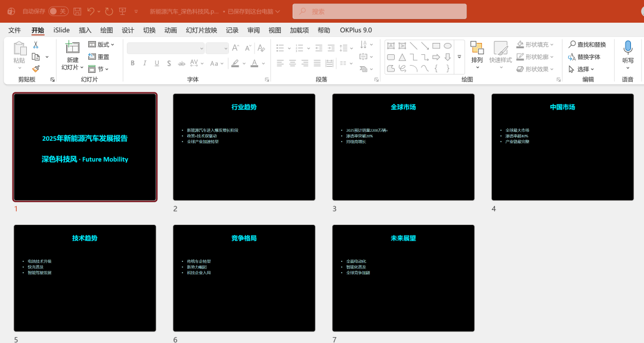644x343 pixels.
Task: Click Find and Replace (查找和替换) button
Action: coord(587,44)
